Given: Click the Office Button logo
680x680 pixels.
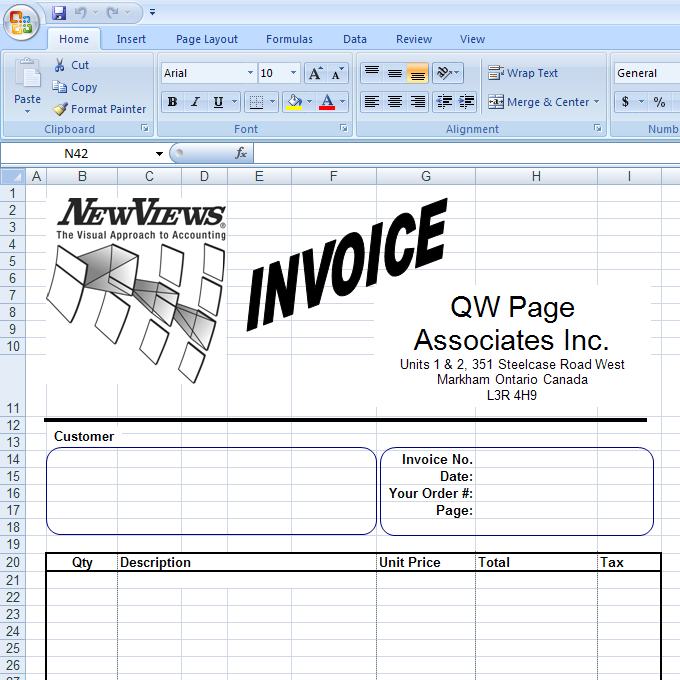Looking at the screenshot, I should 21,20.
